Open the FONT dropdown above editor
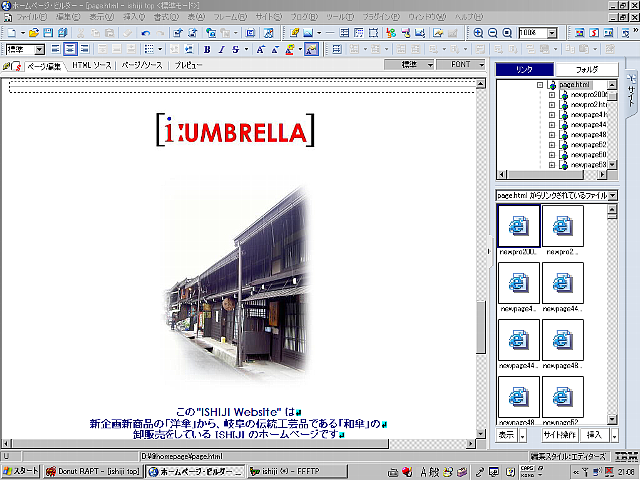This screenshot has width=640, height=480. (x=482, y=64)
